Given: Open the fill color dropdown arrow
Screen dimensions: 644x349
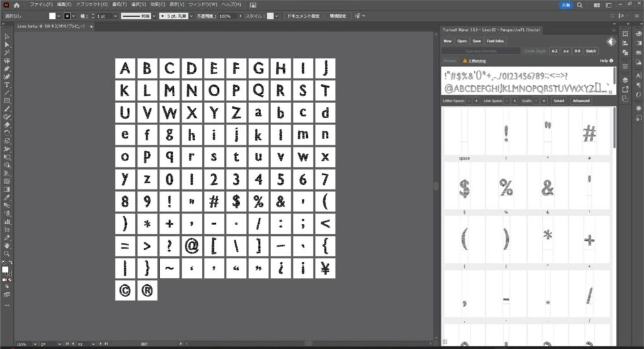Looking at the screenshot, I should point(58,16).
